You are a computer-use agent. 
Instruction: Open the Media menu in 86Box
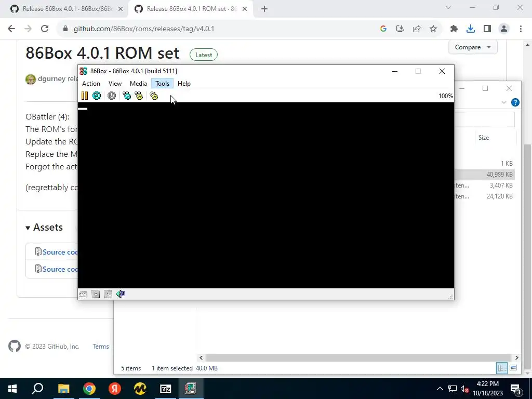click(x=138, y=84)
